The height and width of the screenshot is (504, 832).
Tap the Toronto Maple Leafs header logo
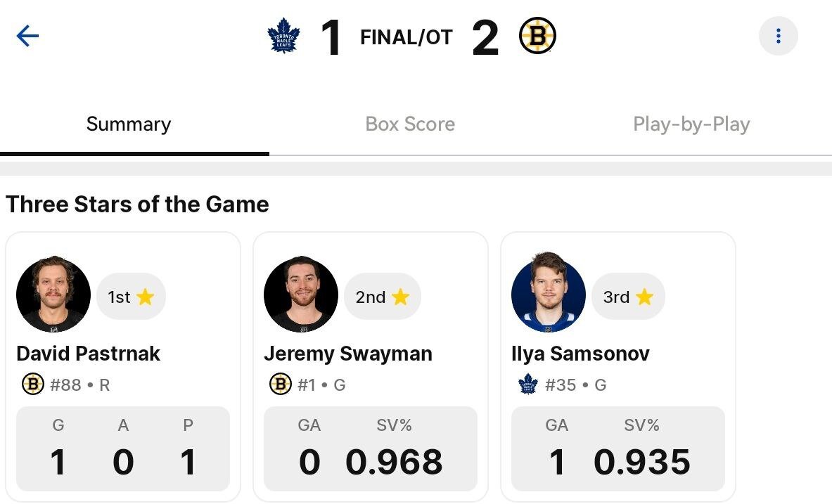pyautogui.click(x=284, y=37)
